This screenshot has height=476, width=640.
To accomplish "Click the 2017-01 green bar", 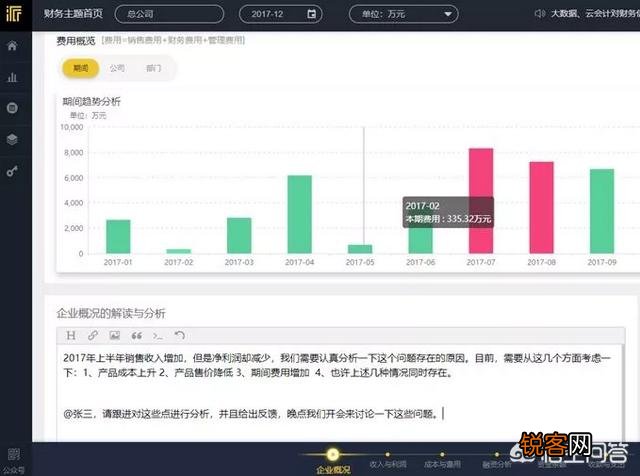I will click(118, 236).
